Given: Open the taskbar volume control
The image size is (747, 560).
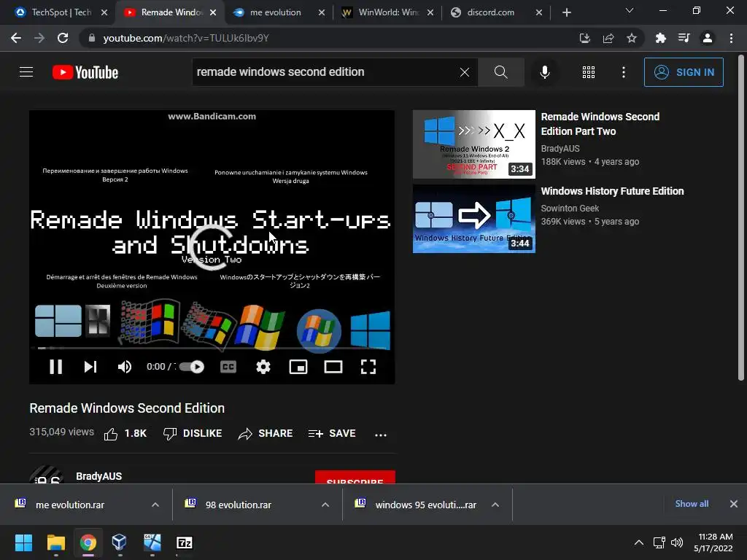Looking at the screenshot, I should click(677, 542).
